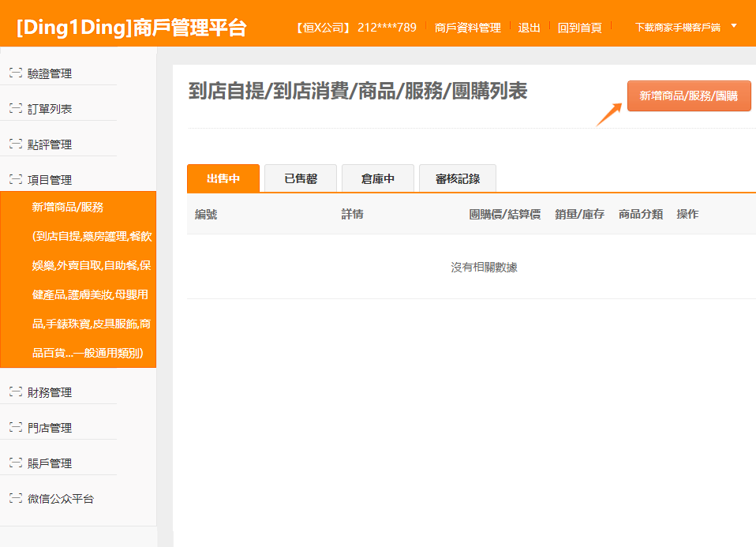Open 新增商品/服務 submenu item in sidebar

point(68,208)
